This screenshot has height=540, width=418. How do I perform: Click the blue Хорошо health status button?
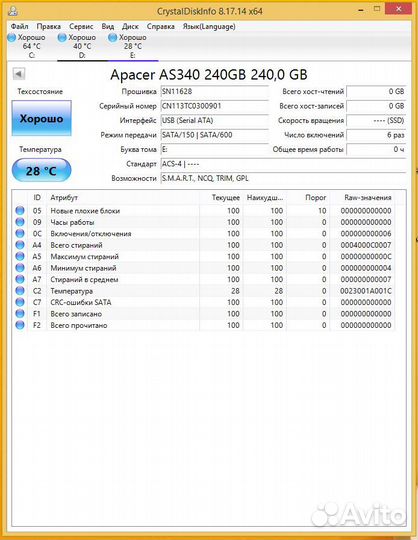click(x=42, y=118)
